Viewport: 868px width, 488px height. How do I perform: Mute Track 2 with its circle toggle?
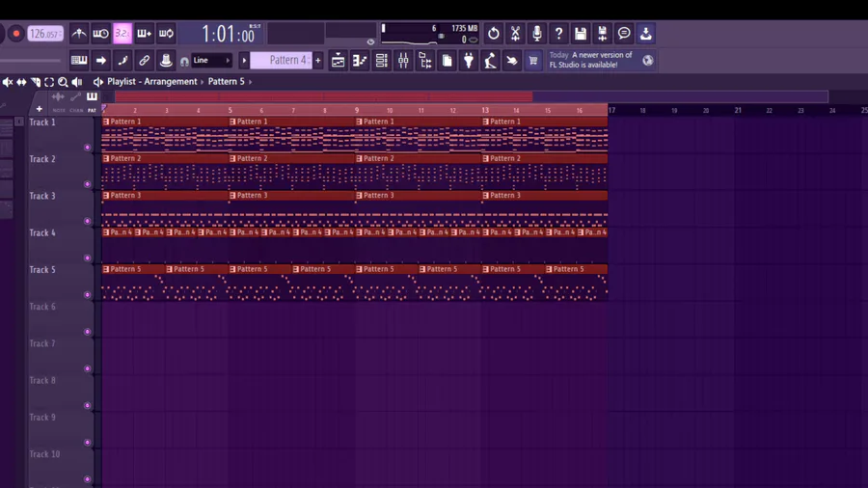pyautogui.click(x=87, y=184)
